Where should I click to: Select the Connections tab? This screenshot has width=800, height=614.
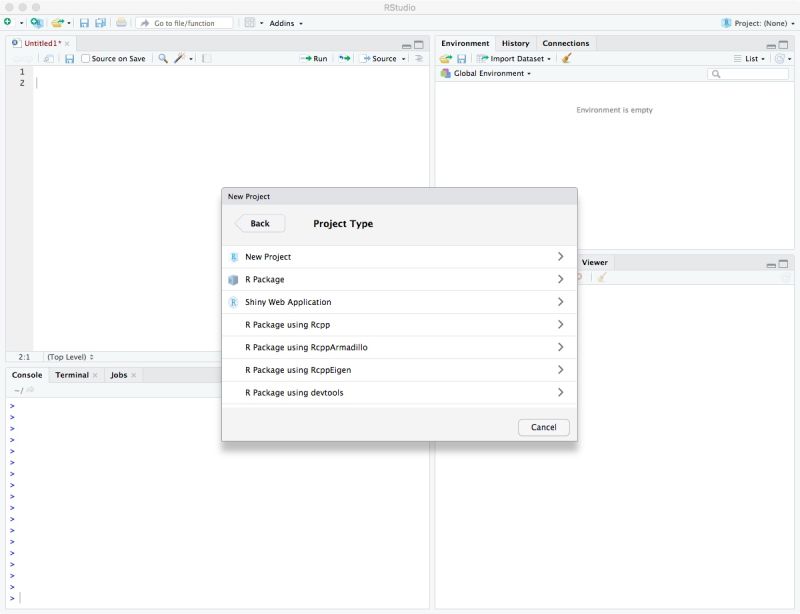[566, 43]
